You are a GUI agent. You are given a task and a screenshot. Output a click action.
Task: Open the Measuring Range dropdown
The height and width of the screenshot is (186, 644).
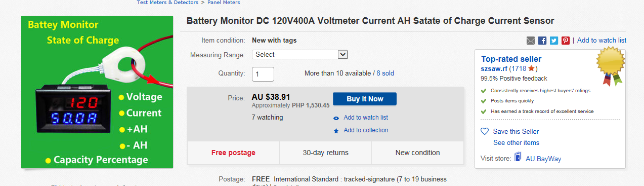[x=299, y=54]
